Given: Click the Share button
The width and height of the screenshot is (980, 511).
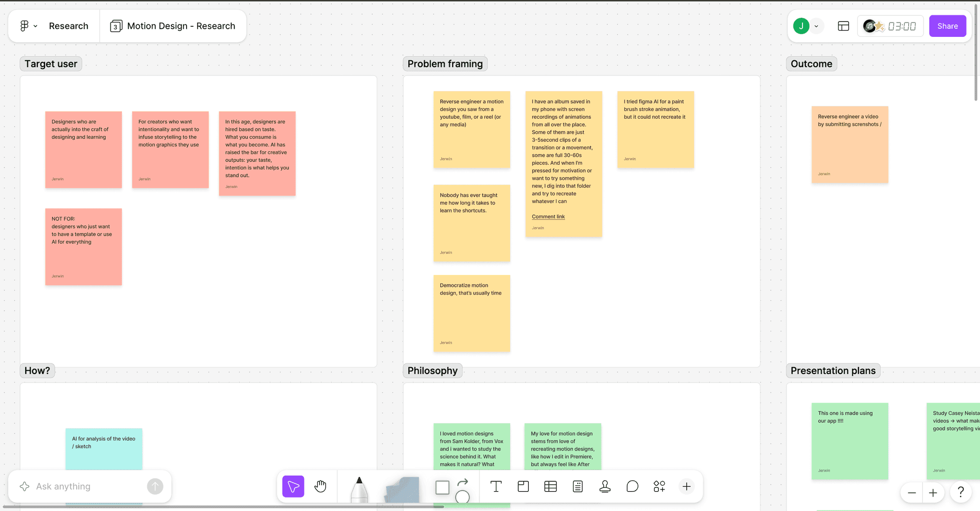Looking at the screenshot, I should tap(947, 26).
